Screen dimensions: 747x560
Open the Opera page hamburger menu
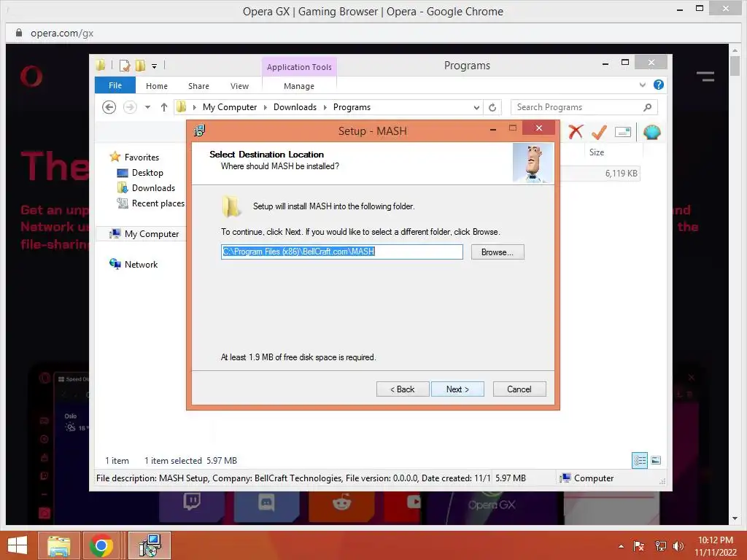[705, 76]
